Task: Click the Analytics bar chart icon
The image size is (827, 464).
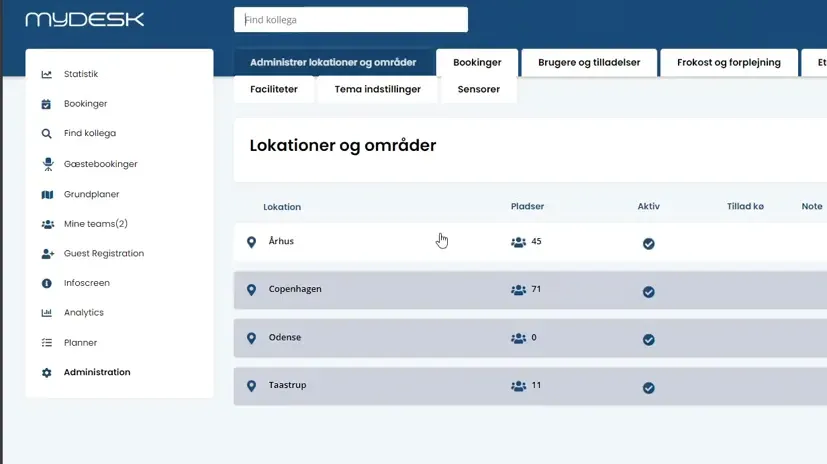Action: (x=46, y=313)
